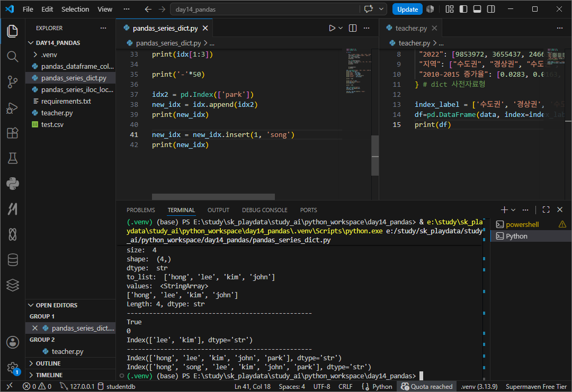Open the Accounts menu icon
Viewport: 572px width, 392px height.
[12, 342]
